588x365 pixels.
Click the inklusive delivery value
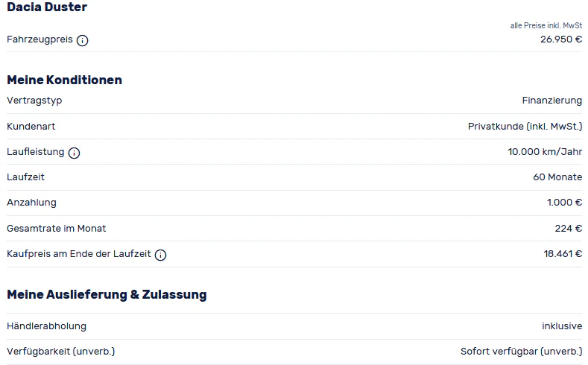[562, 326]
